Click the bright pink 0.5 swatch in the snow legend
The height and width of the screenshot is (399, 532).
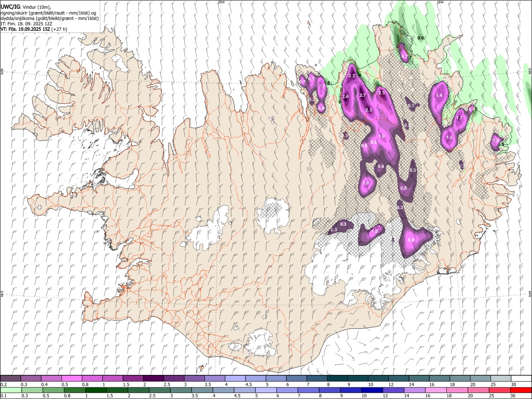[72, 379]
